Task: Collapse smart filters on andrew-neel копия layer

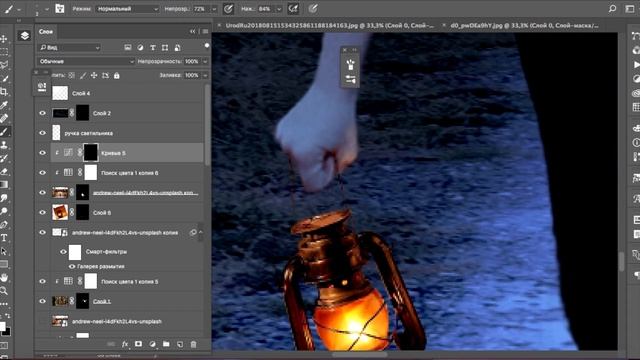Action: (x=201, y=233)
